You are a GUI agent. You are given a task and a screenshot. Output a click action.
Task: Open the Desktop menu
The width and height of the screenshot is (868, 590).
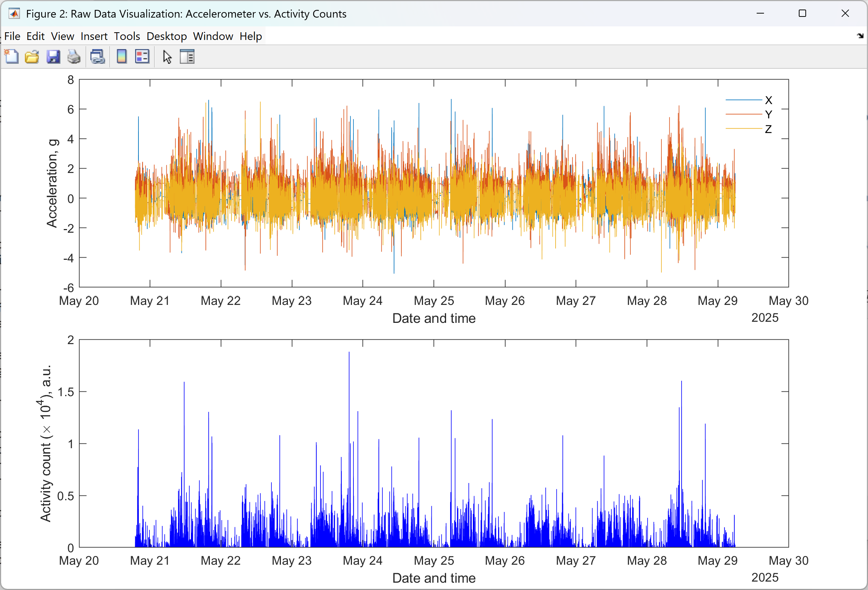[167, 36]
